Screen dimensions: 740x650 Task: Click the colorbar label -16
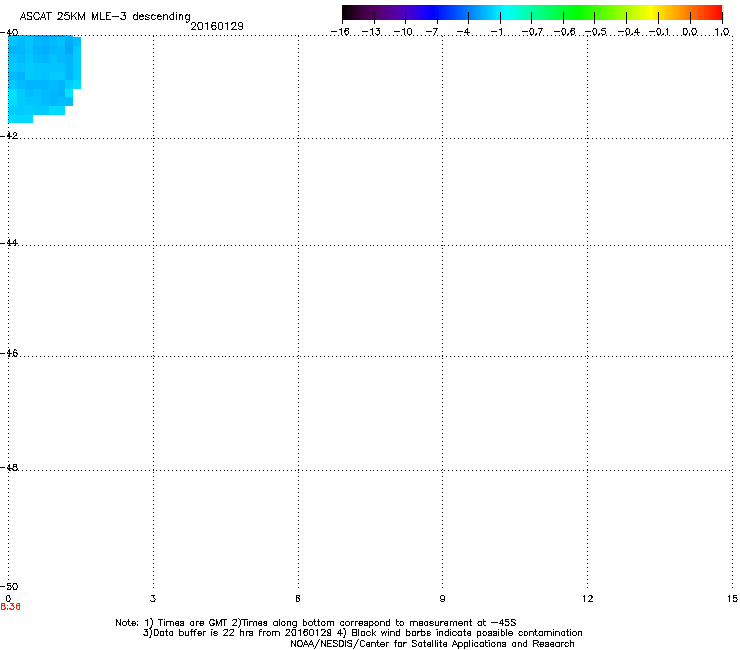[x=340, y=32]
